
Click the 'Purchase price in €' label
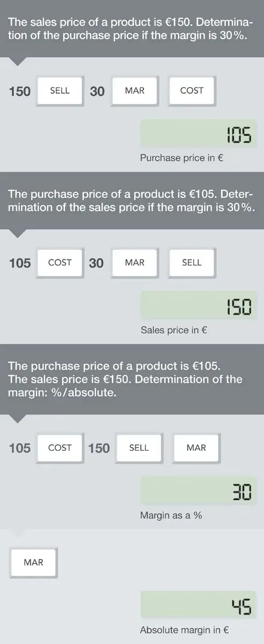coord(181,158)
